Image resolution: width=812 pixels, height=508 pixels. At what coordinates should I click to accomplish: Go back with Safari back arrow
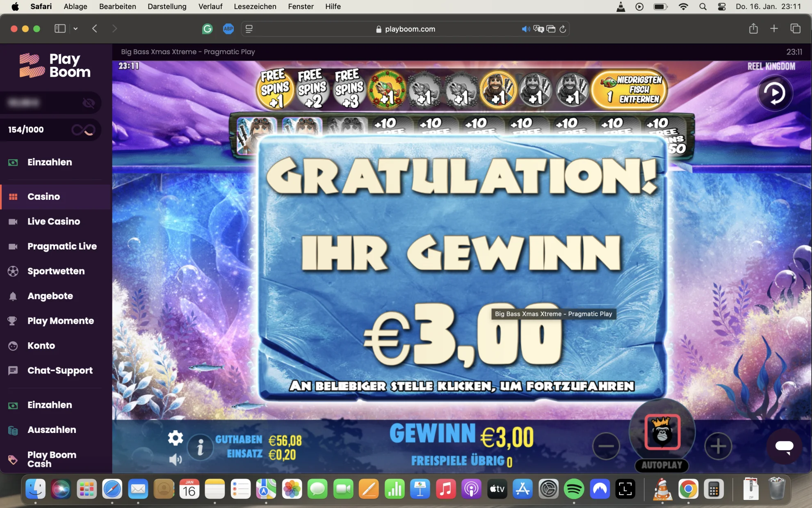95,29
